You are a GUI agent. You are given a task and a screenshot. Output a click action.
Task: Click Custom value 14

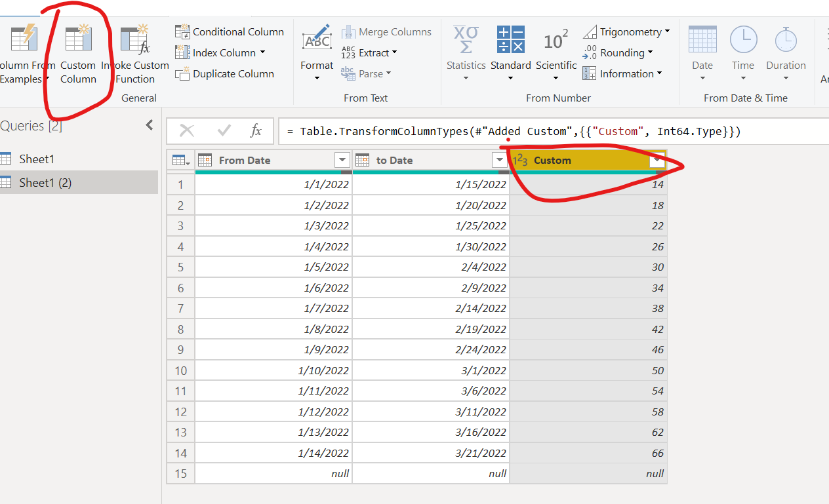tap(588, 185)
